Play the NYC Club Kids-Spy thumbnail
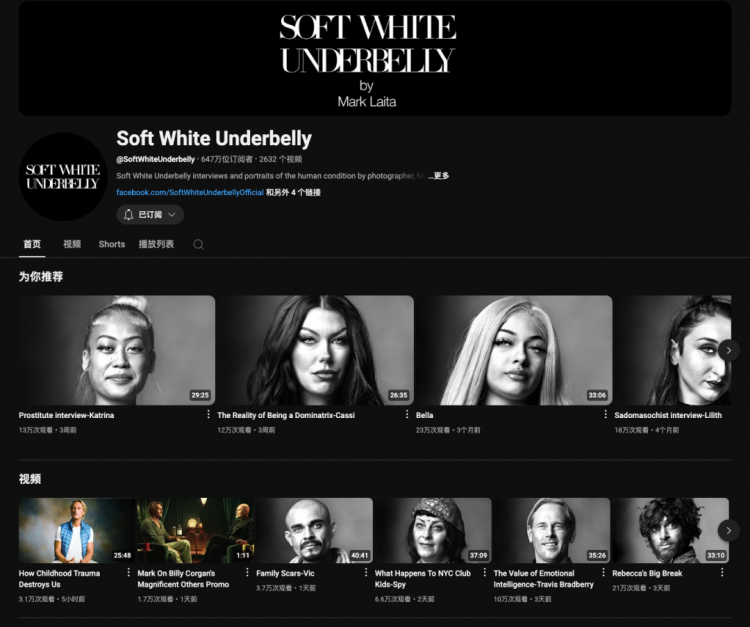The image size is (750, 627). [433, 530]
